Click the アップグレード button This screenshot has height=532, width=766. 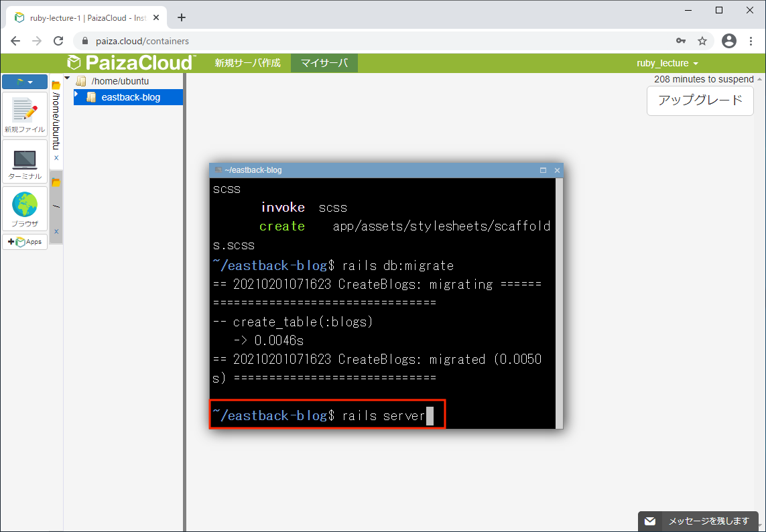[700, 101]
